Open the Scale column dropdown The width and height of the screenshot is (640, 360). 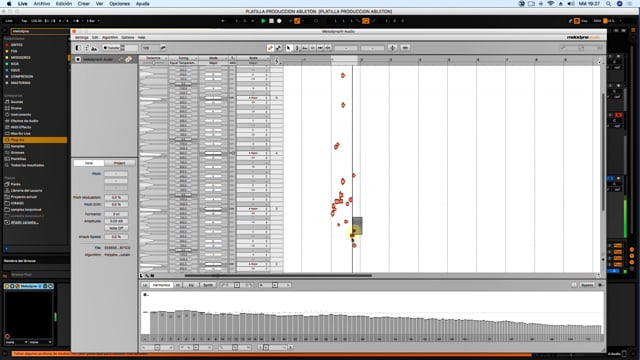[253, 58]
